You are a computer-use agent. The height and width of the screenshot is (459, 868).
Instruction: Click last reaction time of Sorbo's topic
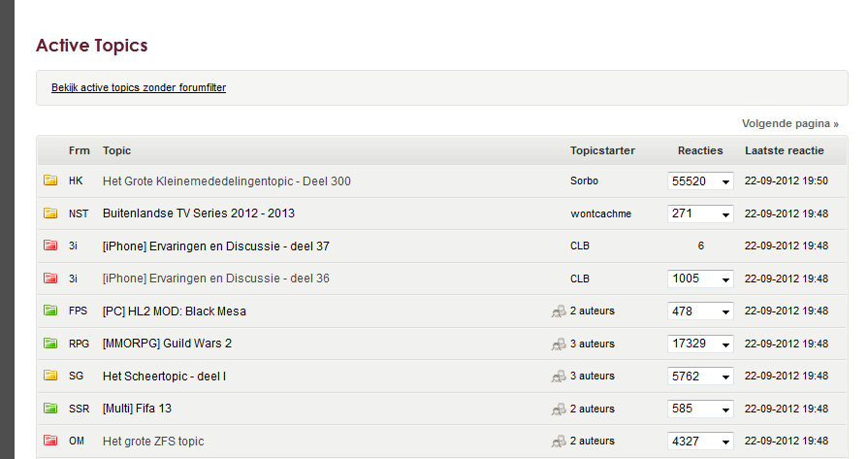(x=786, y=181)
